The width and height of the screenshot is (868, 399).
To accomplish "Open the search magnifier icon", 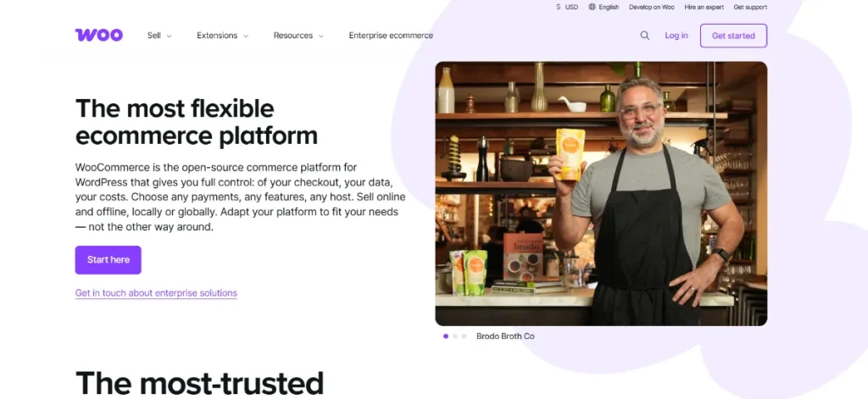I will click(x=645, y=36).
